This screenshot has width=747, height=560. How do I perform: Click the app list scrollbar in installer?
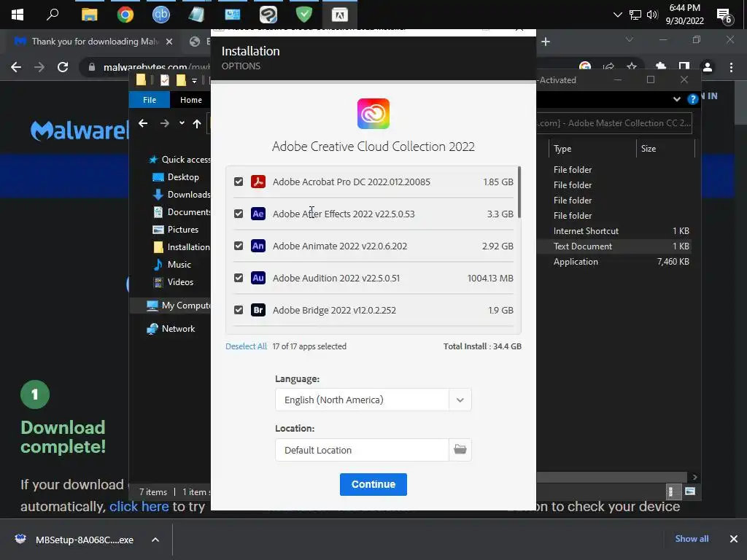click(519, 192)
